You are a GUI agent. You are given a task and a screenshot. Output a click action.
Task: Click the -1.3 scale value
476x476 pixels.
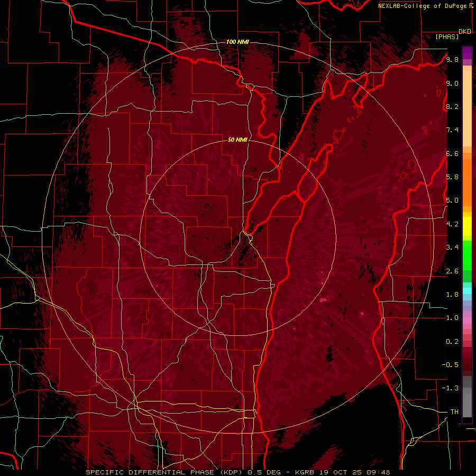tap(450, 388)
